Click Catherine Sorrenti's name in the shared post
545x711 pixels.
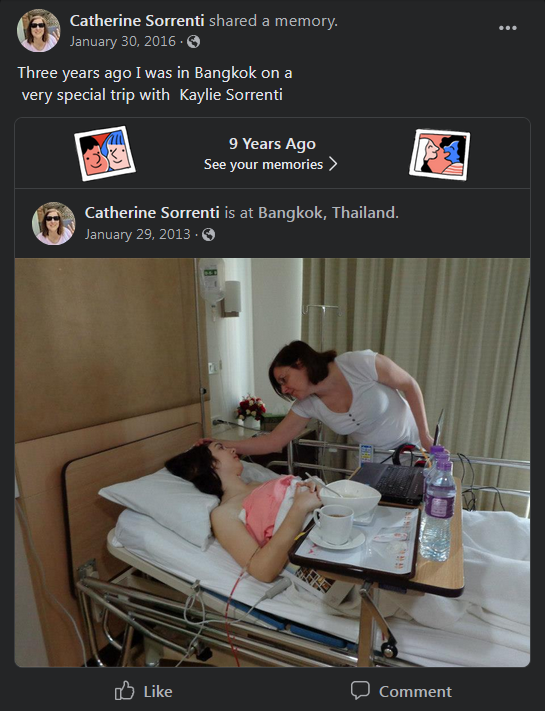click(x=152, y=213)
